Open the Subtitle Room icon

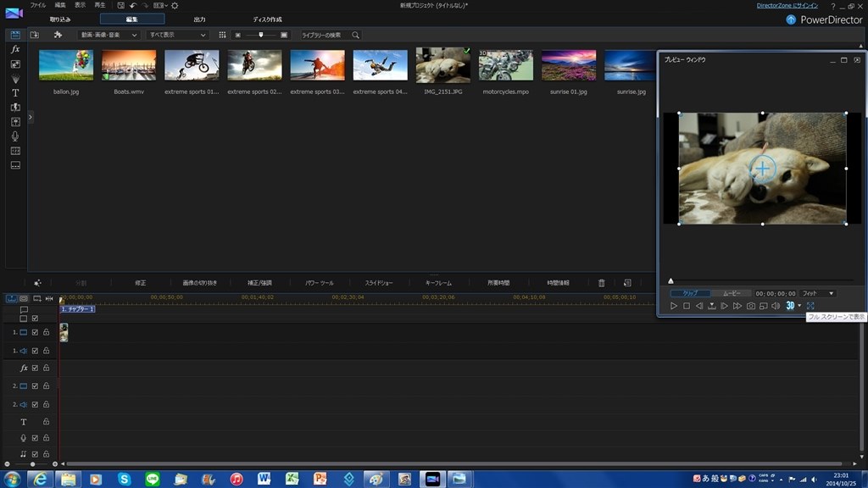[15, 165]
